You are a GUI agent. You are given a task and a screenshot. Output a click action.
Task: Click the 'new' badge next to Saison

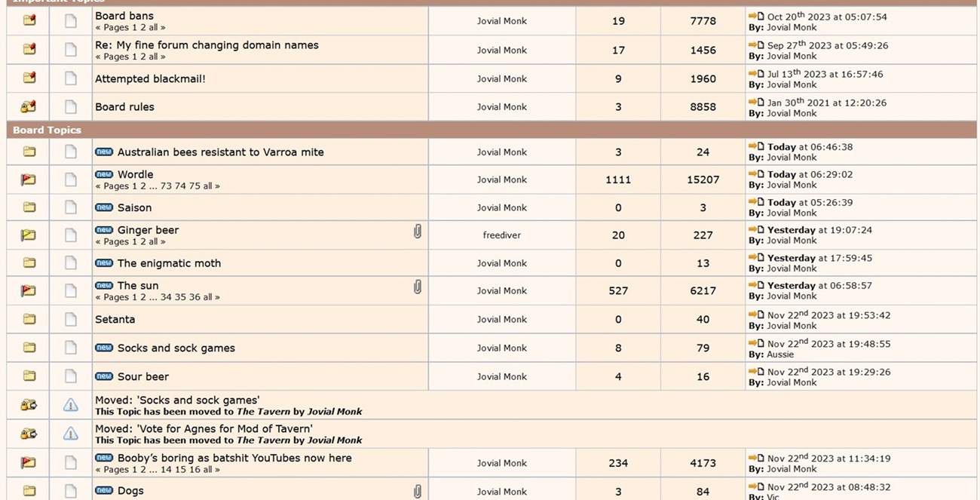tap(104, 207)
